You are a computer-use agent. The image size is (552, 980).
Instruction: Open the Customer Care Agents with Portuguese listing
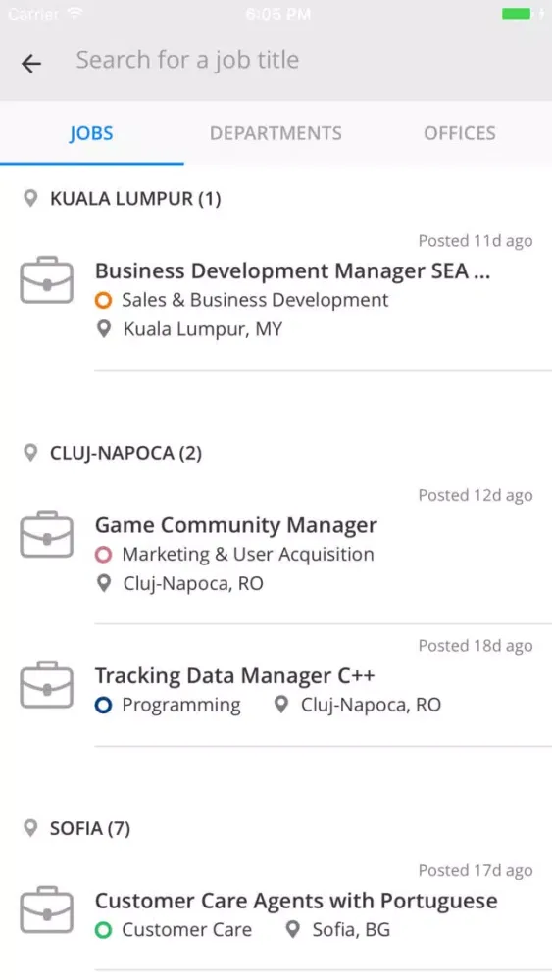[276, 913]
